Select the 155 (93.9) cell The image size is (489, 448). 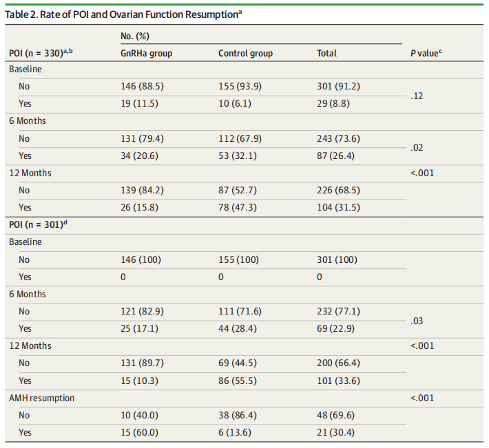pos(240,86)
